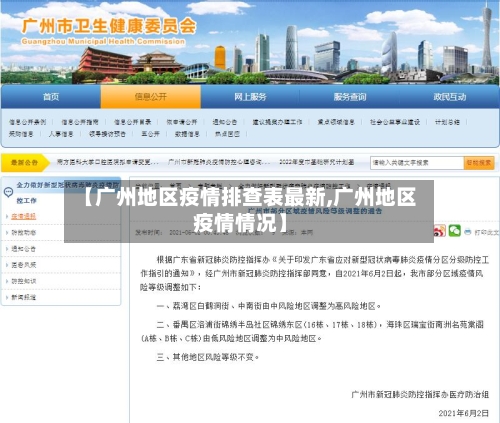The image size is (500, 423).
Task: Click the arrow beside 防控动态 sidebar item
Action: pyautogui.click(x=7, y=233)
